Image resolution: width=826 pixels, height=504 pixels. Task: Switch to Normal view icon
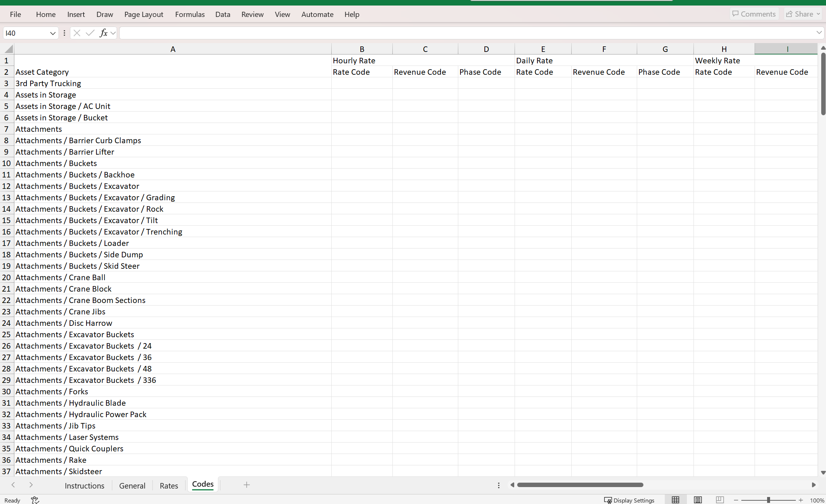(x=675, y=500)
